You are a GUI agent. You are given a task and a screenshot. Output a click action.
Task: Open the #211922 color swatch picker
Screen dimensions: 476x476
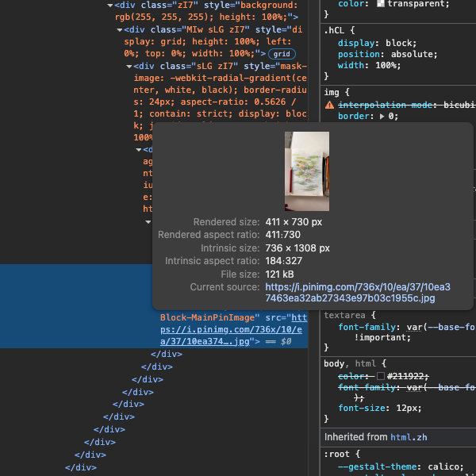tap(380, 375)
